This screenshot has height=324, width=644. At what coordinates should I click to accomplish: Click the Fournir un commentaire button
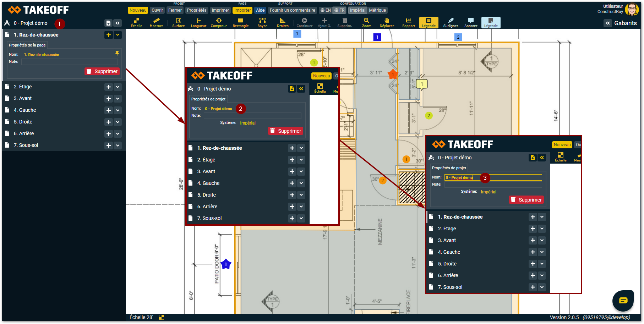click(292, 10)
